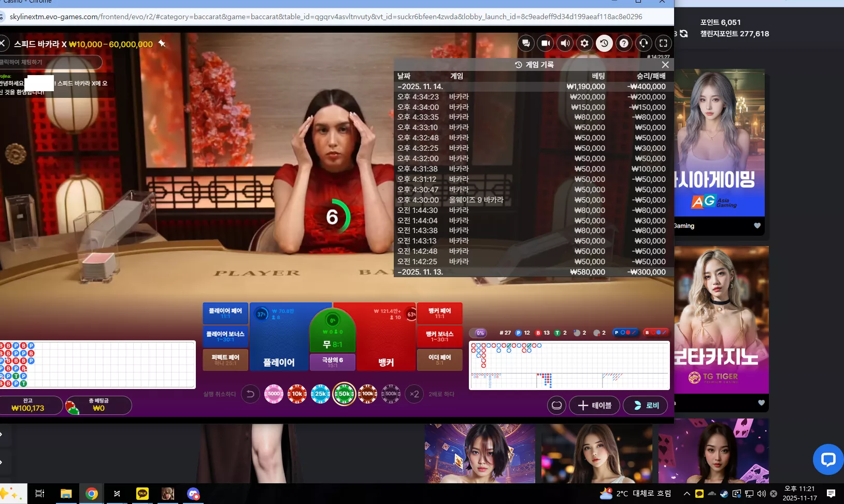
Task: Open the help question mark icon
Action: pos(624,44)
